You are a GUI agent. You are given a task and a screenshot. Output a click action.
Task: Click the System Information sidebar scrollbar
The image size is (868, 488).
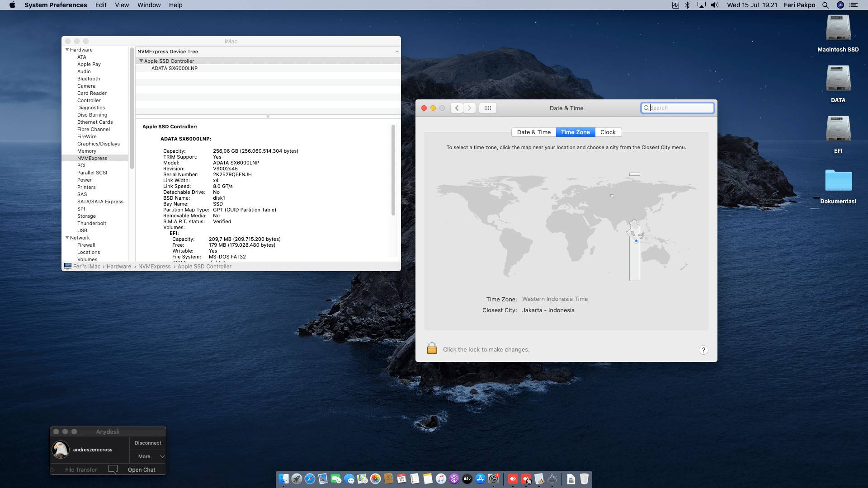[x=132, y=108]
